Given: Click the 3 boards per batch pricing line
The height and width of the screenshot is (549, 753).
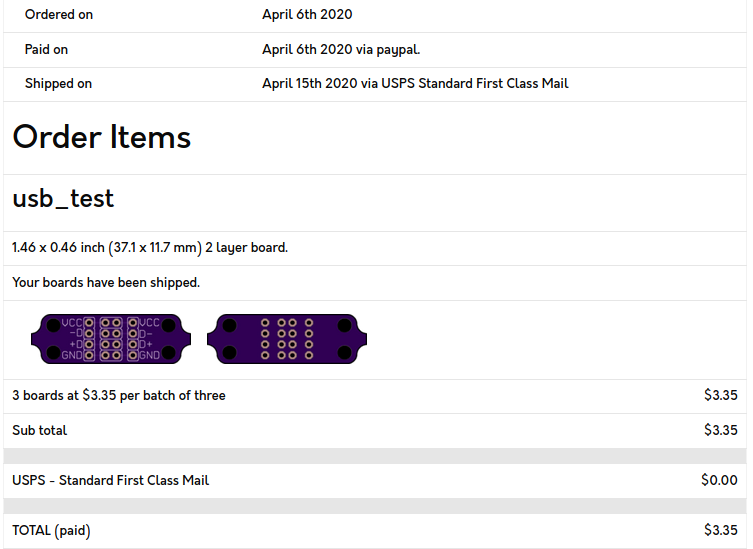Looking at the screenshot, I should (119, 395).
